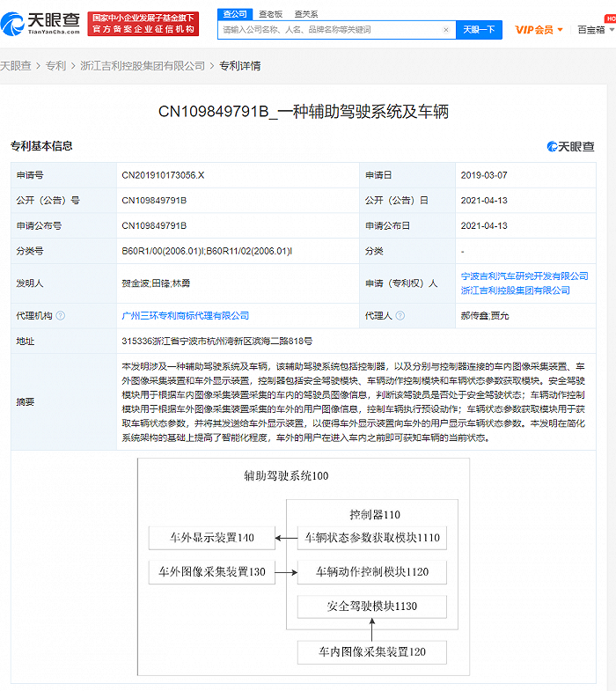Select the 查关系 search tab
Image resolution: width=616 pixels, height=691 pixels.
[x=305, y=14]
